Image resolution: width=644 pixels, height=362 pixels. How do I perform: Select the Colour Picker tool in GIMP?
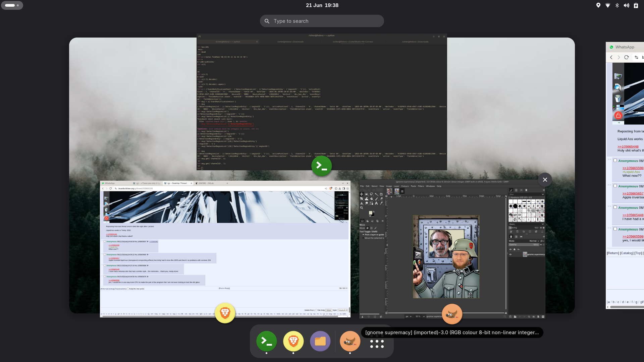point(381,203)
